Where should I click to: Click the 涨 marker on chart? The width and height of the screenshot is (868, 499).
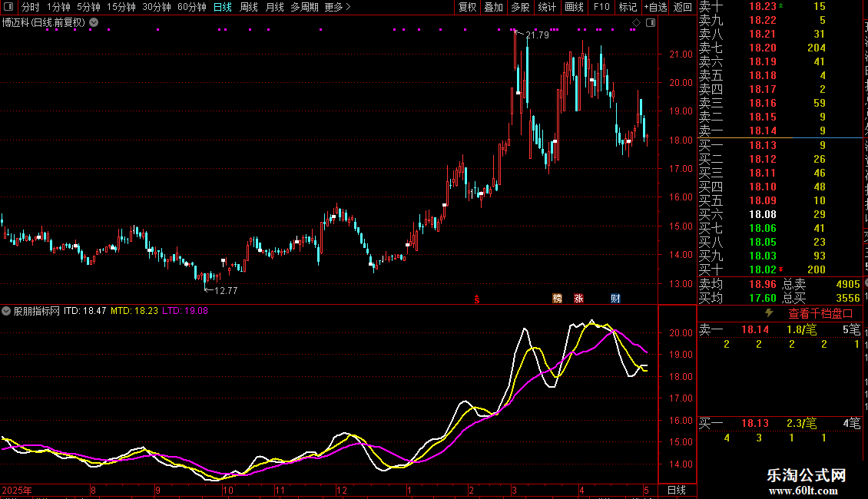(578, 298)
